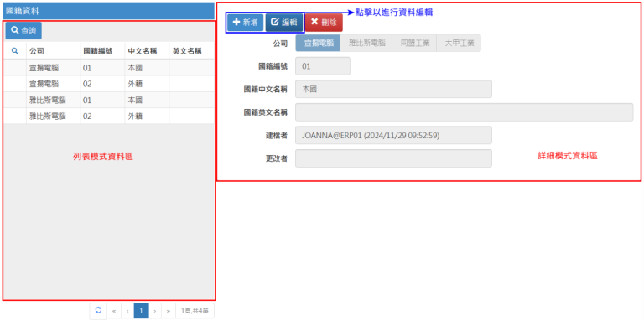
Task: Sort by 國籍編號 column header
Action: point(102,51)
